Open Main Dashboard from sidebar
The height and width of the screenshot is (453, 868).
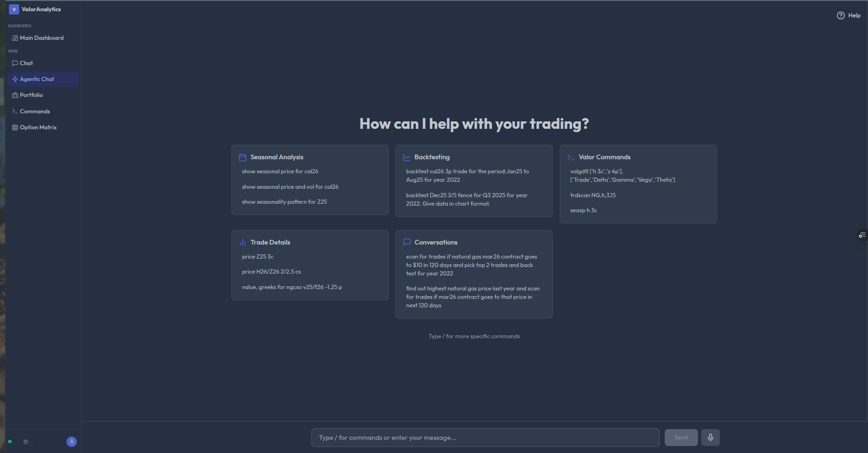tap(41, 38)
